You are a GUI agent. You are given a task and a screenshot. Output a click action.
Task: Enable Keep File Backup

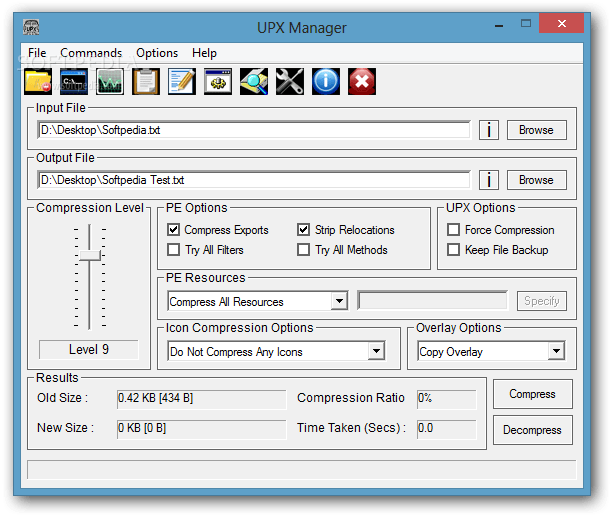point(453,249)
